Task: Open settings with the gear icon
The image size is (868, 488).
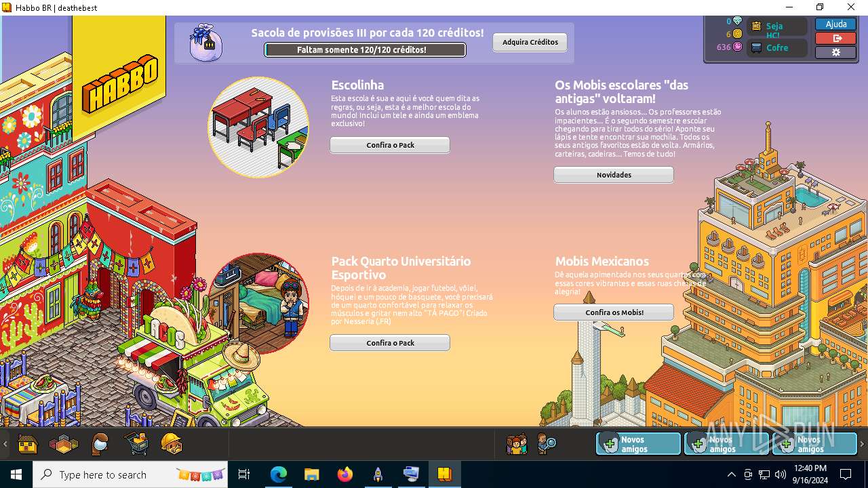Action: [835, 52]
